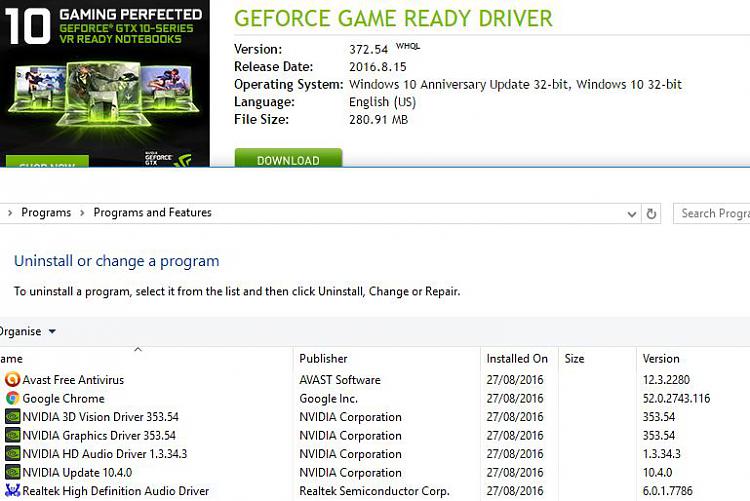750x501 pixels.
Task: Click Realtek Semiconductor Corp. publisher cell
Action: pyautogui.click(x=375, y=490)
